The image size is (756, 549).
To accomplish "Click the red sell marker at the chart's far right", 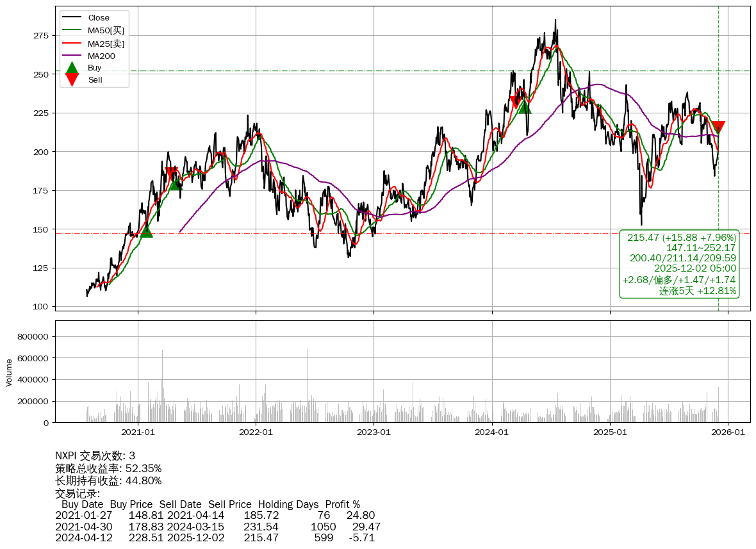I will pyautogui.click(x=718, y=127).
